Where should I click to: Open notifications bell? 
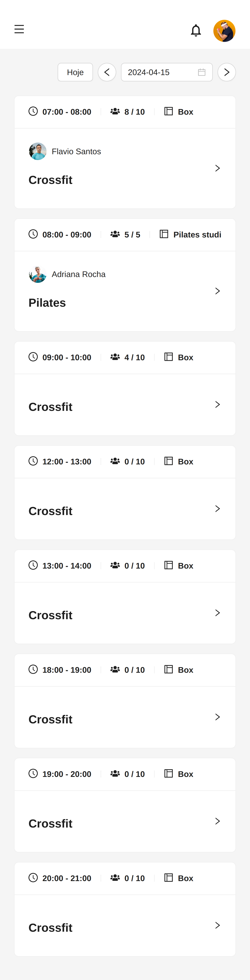point(196,30)
